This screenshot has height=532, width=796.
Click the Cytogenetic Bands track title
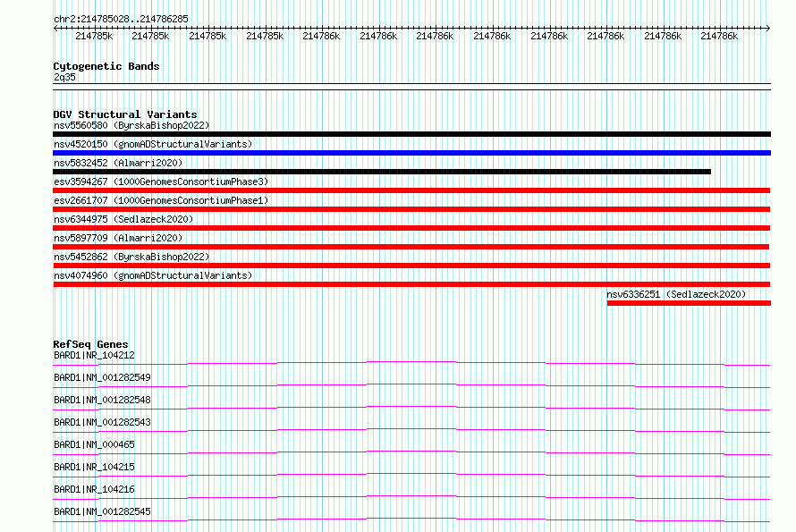[x=106, y=66]
